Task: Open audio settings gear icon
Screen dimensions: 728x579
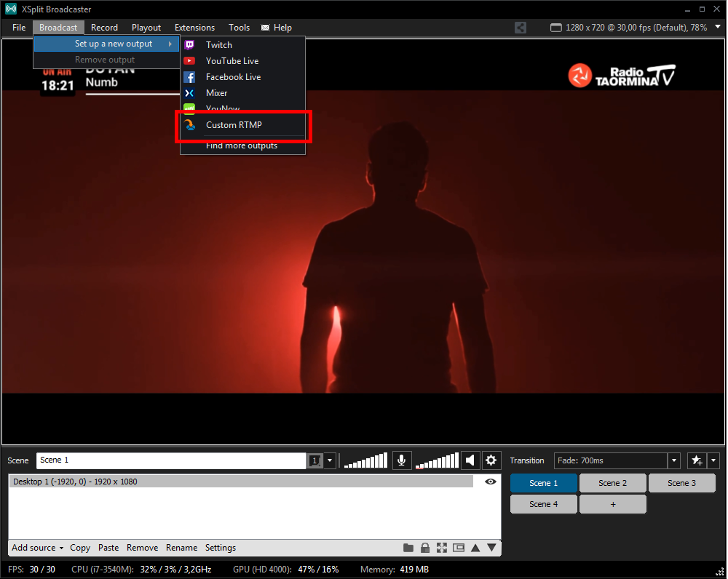Action: pyautogui.click(x=491, y=460)
